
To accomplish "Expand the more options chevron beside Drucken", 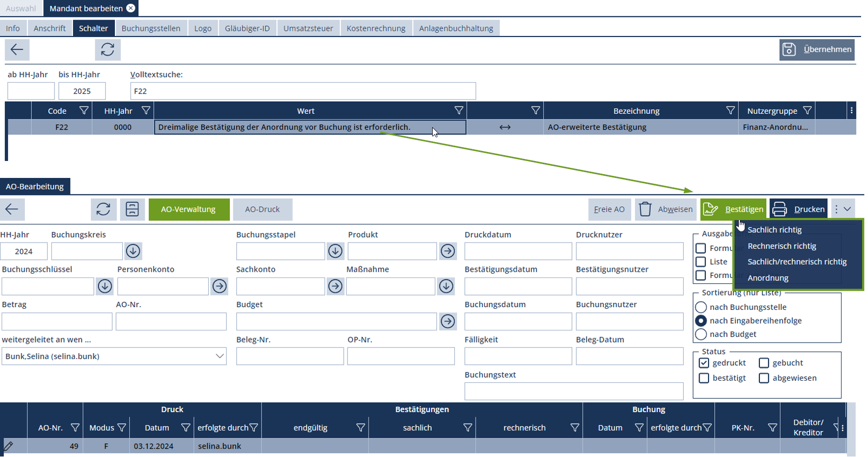I will point(847,209).
